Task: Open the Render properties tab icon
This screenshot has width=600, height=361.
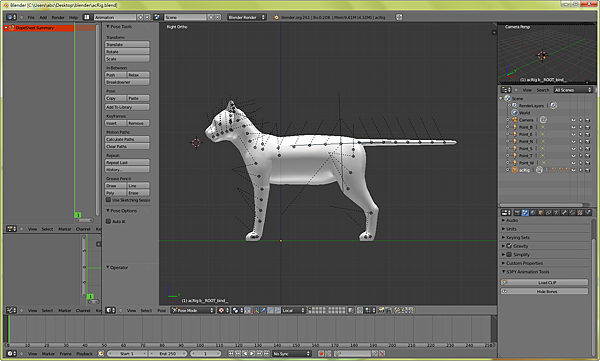Action: 517,212
